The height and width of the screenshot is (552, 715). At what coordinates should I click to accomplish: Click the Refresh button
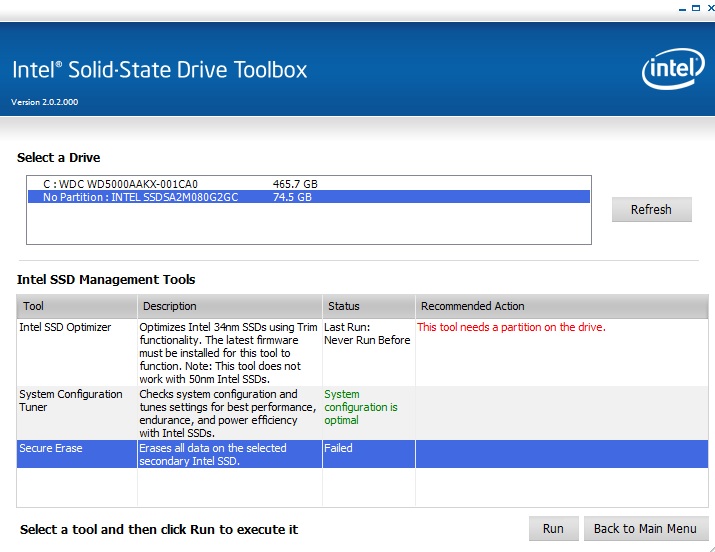651,209
